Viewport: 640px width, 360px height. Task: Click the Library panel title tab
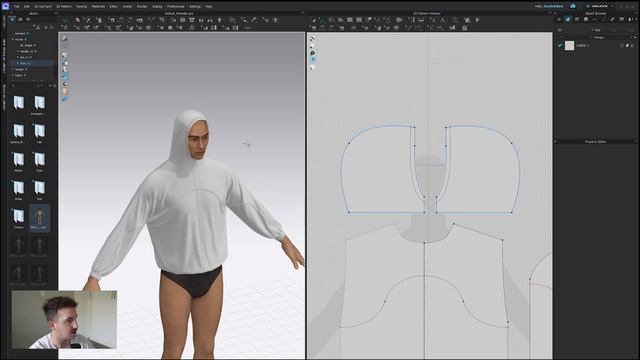33,13
